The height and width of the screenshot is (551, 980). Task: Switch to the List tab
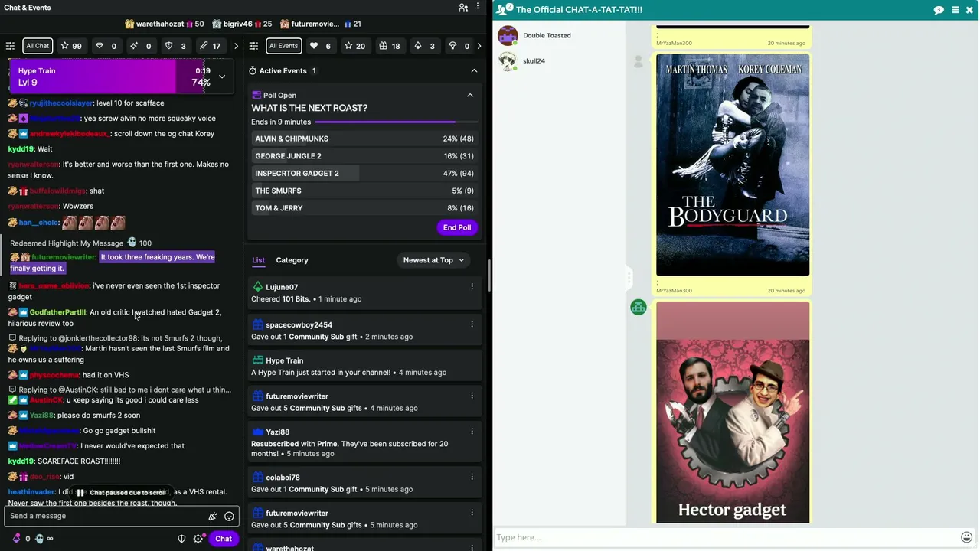258,260
